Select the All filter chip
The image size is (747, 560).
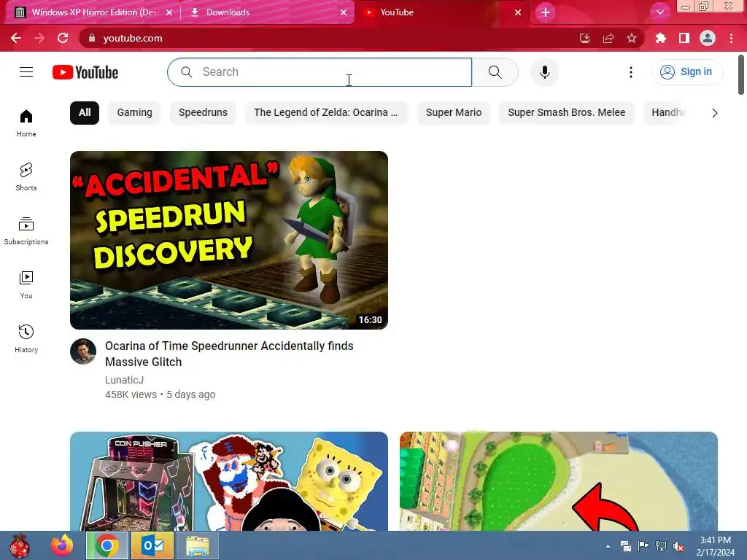(85, 113)
